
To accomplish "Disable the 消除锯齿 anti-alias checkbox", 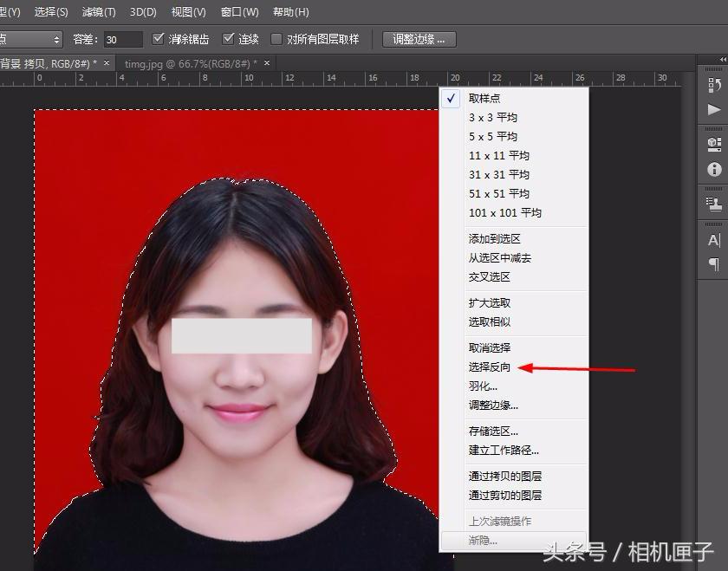I will coord(159,38).
